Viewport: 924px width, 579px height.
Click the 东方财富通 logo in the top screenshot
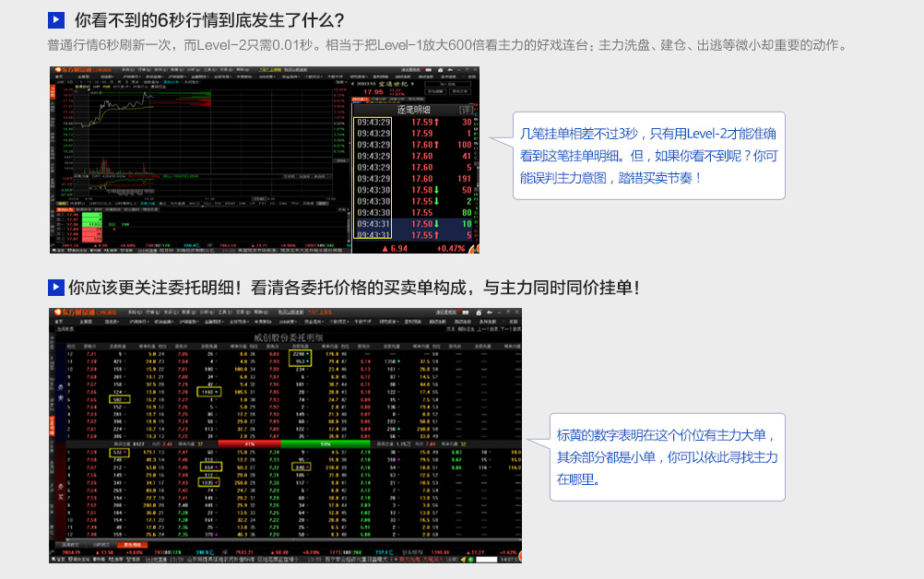click(73, 70)
